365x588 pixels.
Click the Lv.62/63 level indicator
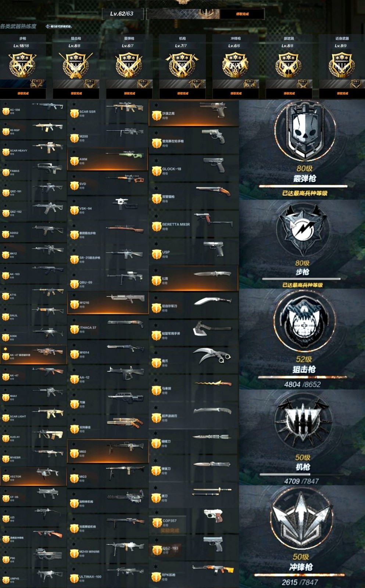[122, 14]
